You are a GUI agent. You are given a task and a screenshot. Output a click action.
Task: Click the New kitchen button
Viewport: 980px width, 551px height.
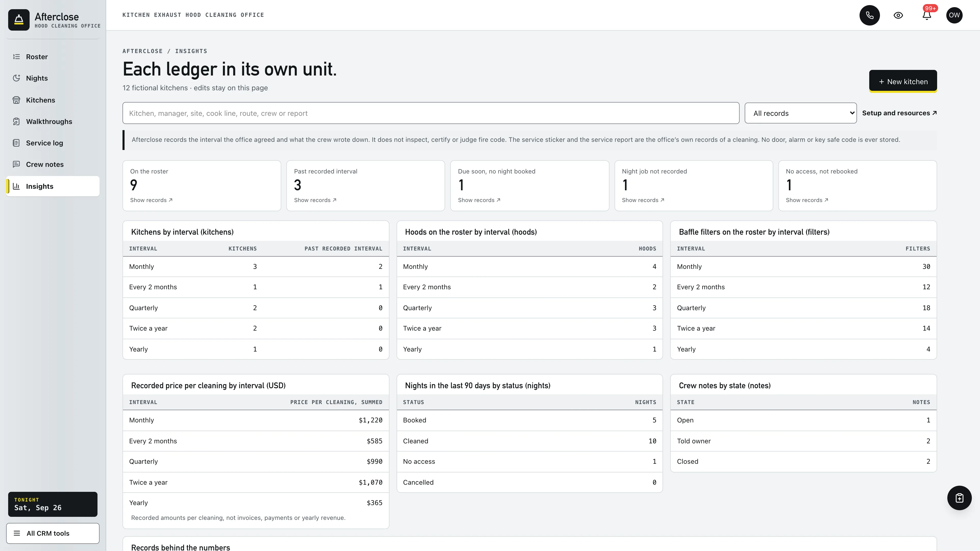[x=903, y=81]
